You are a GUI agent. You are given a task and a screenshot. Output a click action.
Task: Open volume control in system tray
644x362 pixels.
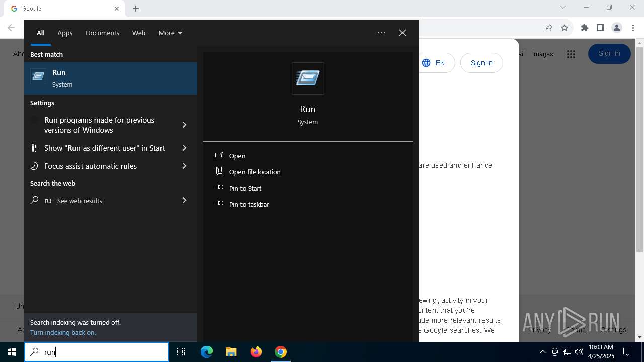(x=579, y=352)
